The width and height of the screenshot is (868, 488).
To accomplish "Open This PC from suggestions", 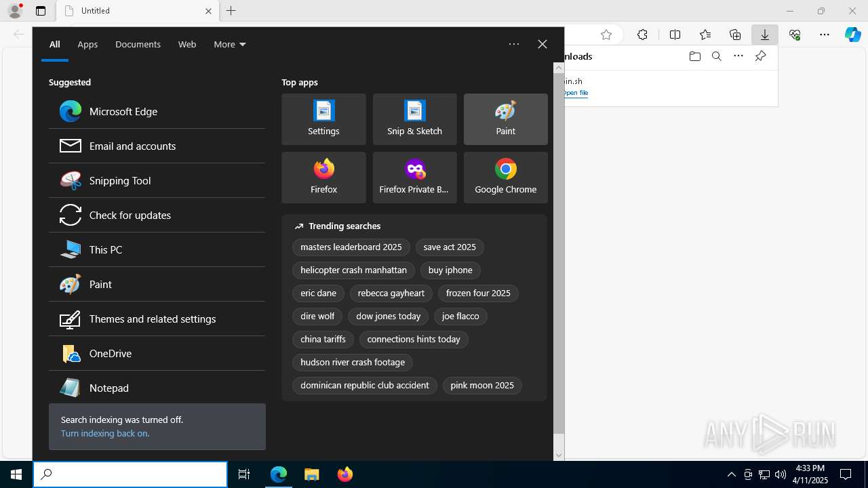I will [x=157, y=249].
